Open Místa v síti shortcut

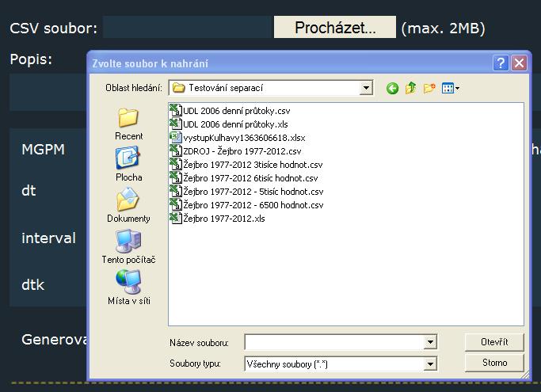pyautogui.click(x=128, y=287)
